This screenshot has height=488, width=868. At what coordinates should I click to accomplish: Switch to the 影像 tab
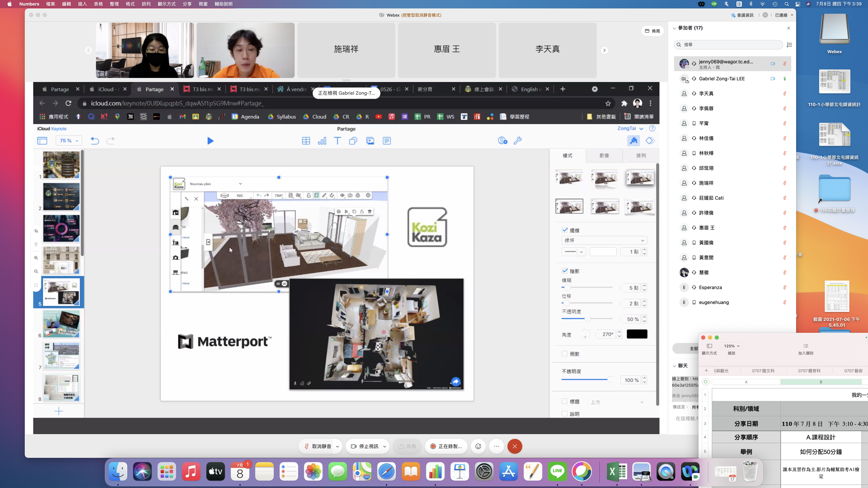pyautogui.click(x=604, y=156)
